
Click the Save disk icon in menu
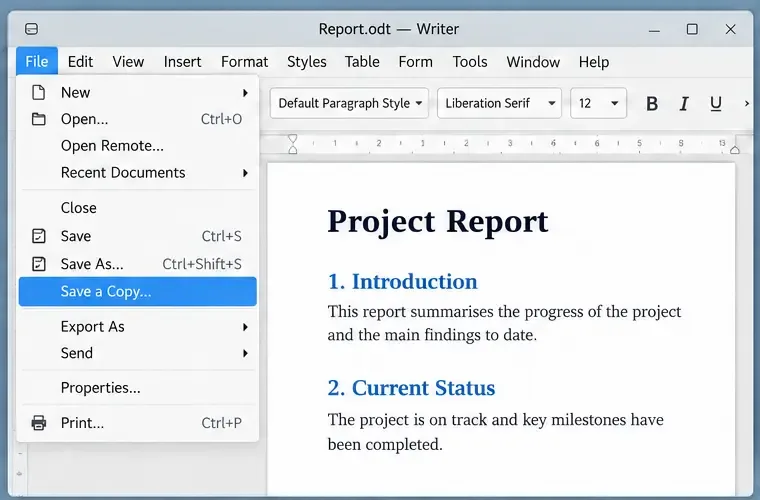click(x=38, y=236)
